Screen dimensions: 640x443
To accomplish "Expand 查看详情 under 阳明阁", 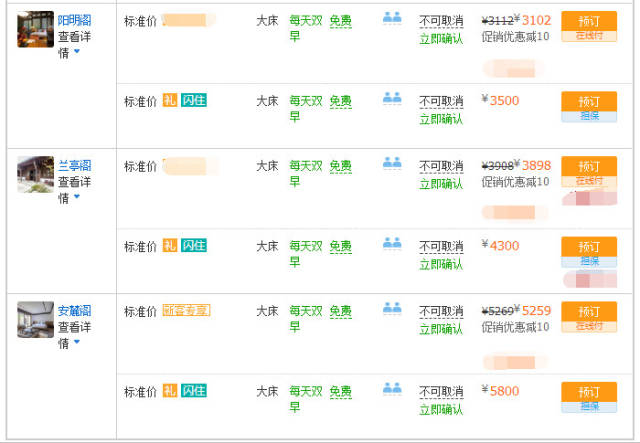I will coord(71,44).
